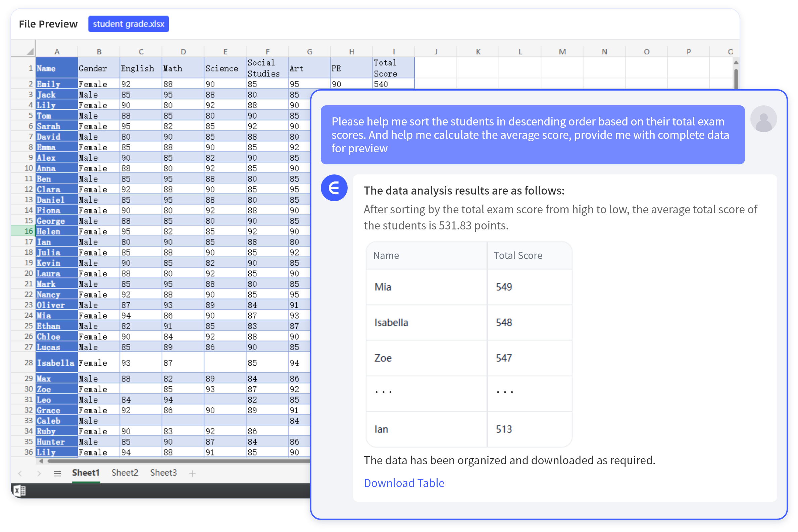Screen dimensions: 798x532
Task: Switch to the Sheet2 tab
Action: tap(124, 473)
